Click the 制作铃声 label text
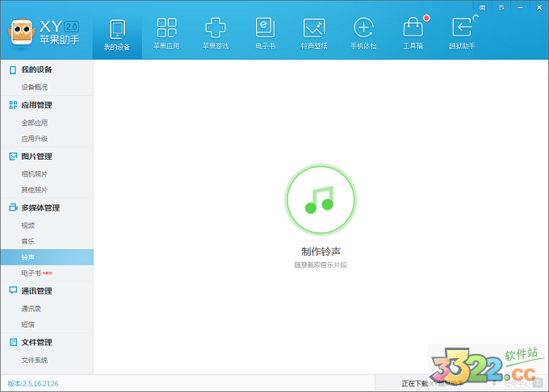 tap(321, 251)
